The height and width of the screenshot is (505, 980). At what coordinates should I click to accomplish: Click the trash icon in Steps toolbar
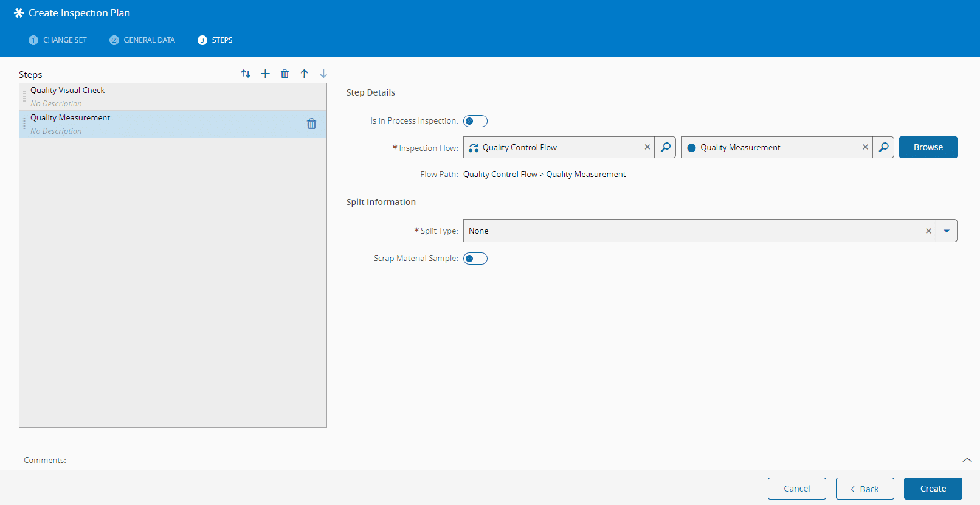[x=285, y=74]
